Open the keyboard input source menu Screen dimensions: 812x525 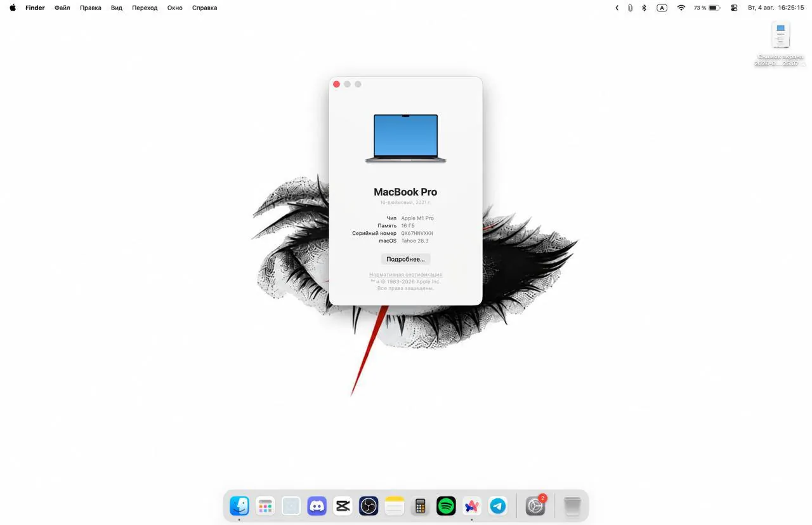(x=662, y=8)
